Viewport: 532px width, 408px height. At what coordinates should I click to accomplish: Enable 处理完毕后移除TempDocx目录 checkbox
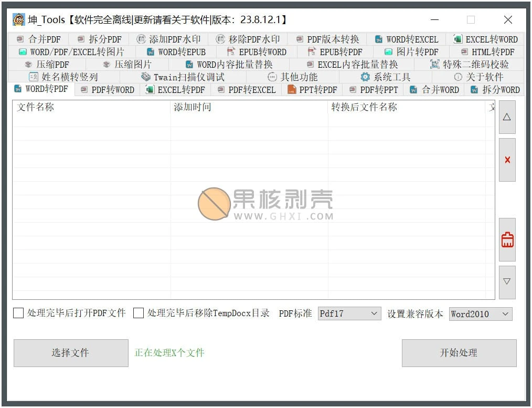click(139, 313)
